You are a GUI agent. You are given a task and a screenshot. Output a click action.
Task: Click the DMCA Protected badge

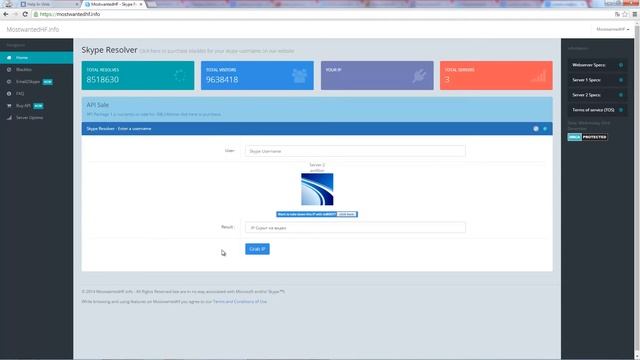(x=587, y=137)
